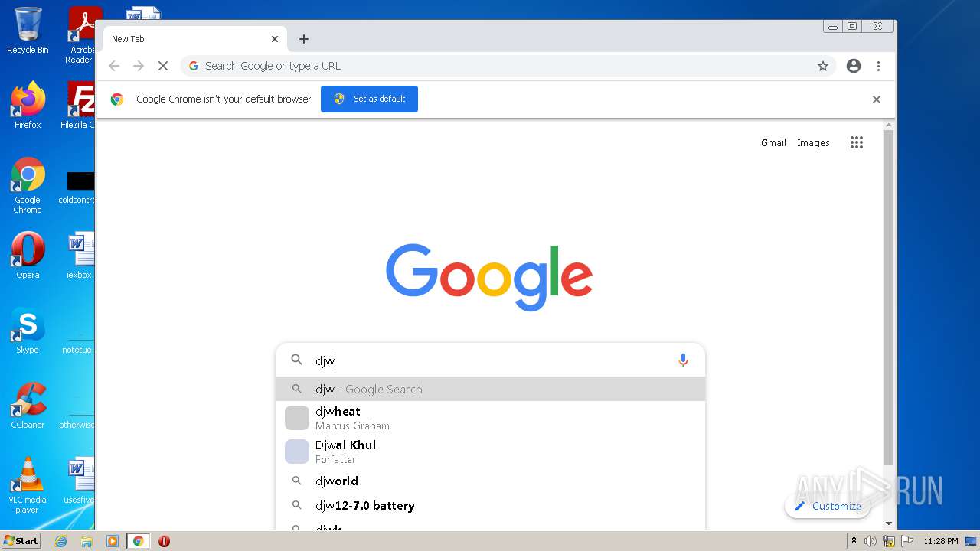The width and height of the screenshot is (980, 551).
Task: Open the Chrome three-dot menu
Action: (x=879, y=66)
